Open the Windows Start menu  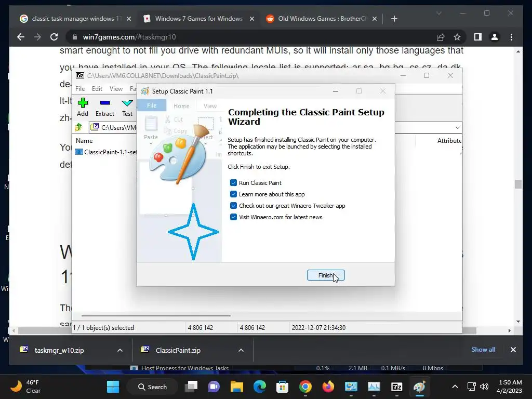tap(113, 387)
